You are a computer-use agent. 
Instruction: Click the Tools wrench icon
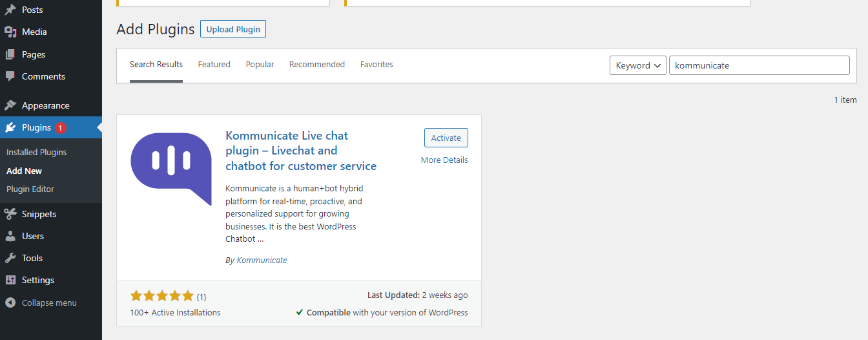[10, 258]
